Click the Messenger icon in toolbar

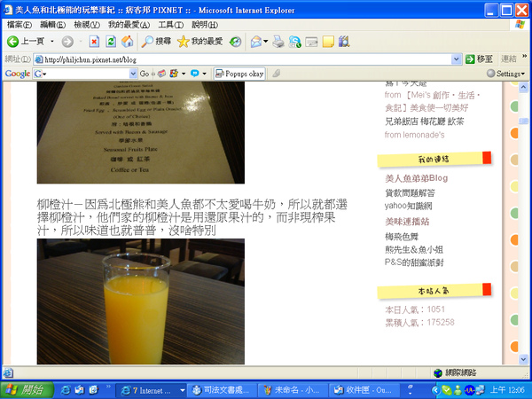(294, 42)
